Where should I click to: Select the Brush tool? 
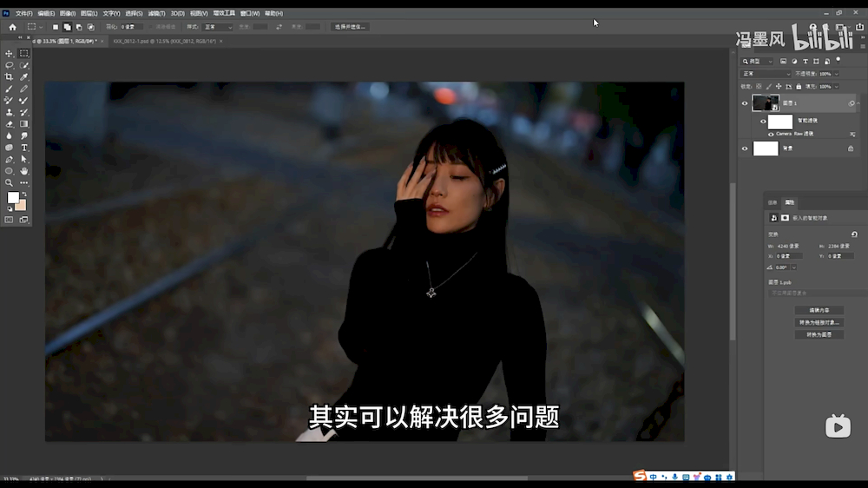click(x=10, y=89)
